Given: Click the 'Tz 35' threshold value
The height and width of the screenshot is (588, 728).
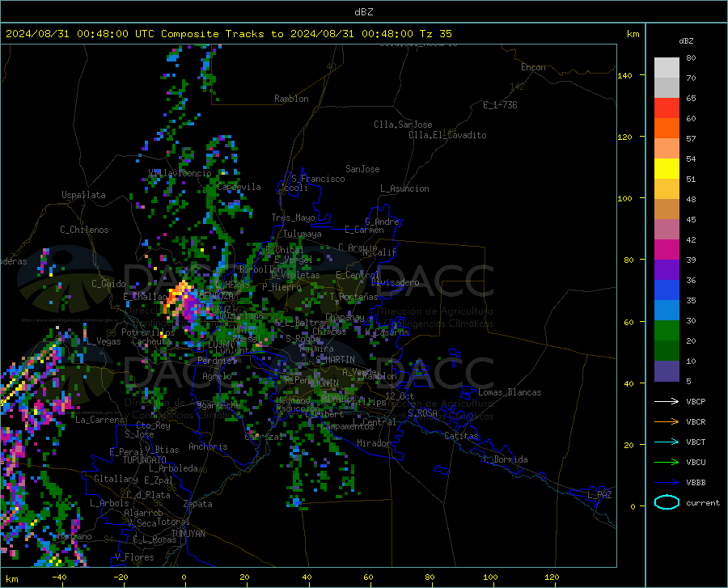Looking at the screenshot, I should (x=435, y=34).
